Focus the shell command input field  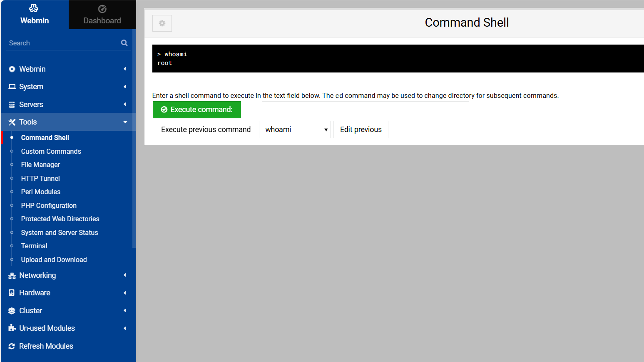click(x=366, y=110)
